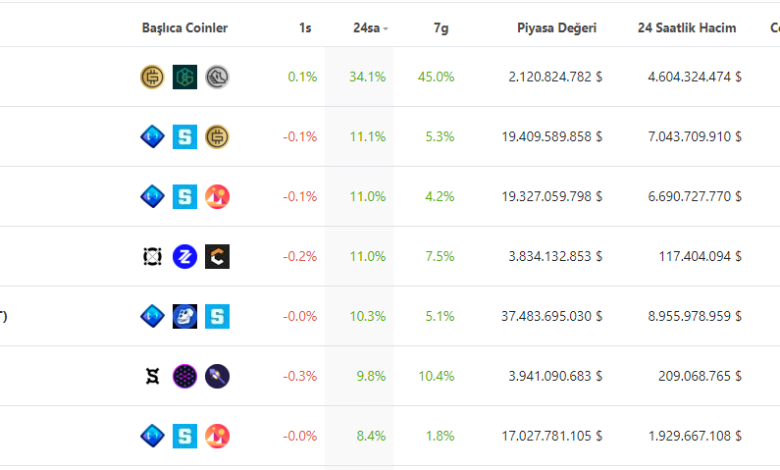780x470 pixels.
Task: Click the black sigma-shaped coin icon
Action: coord(152,377)
